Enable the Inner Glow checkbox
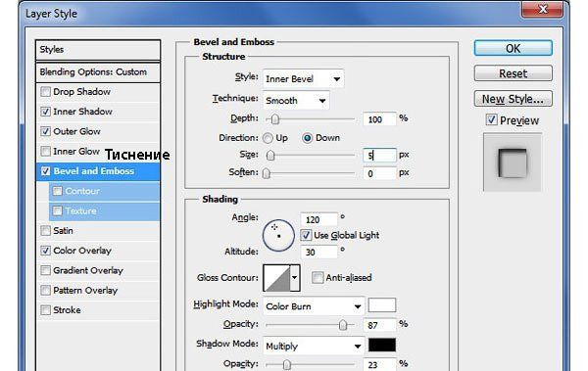The width and height of the screenshot is (588, 371). tap(45, 152)
